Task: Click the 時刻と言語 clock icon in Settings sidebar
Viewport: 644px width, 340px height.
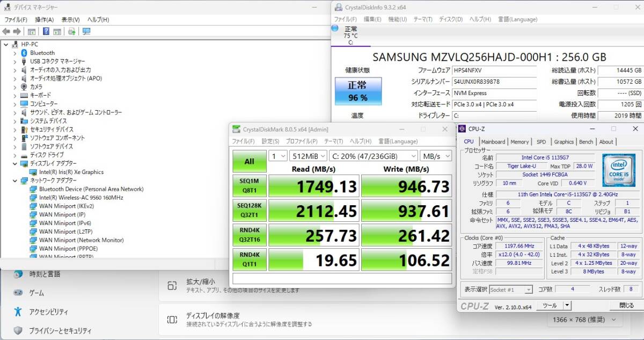Action: tap(18, 274)
